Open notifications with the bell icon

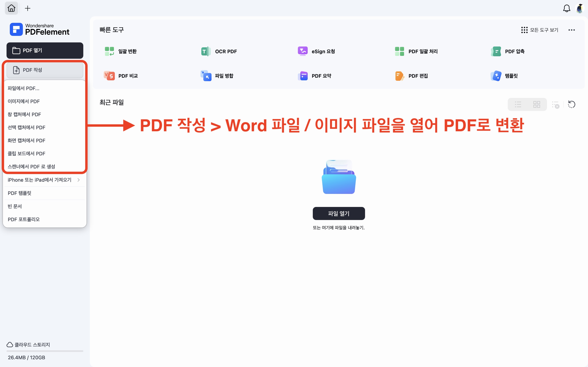click(x=566, y=9)
